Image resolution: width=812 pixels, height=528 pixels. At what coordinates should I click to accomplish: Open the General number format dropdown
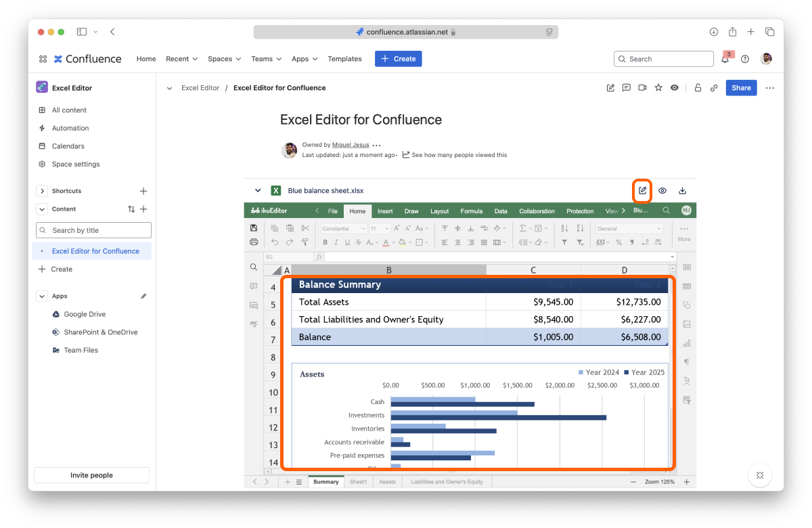[629, 229]
